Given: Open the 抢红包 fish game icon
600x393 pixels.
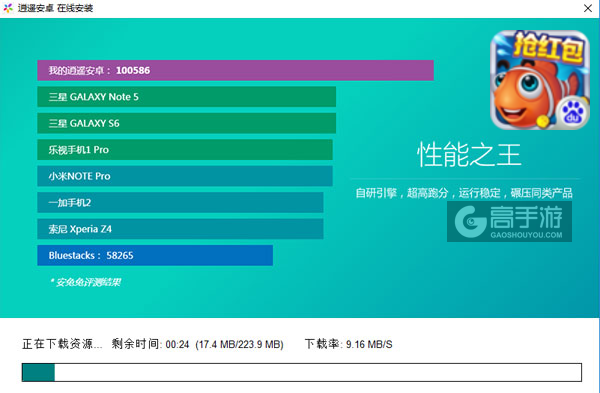Looking at the screenshot, I should [540, 80].
